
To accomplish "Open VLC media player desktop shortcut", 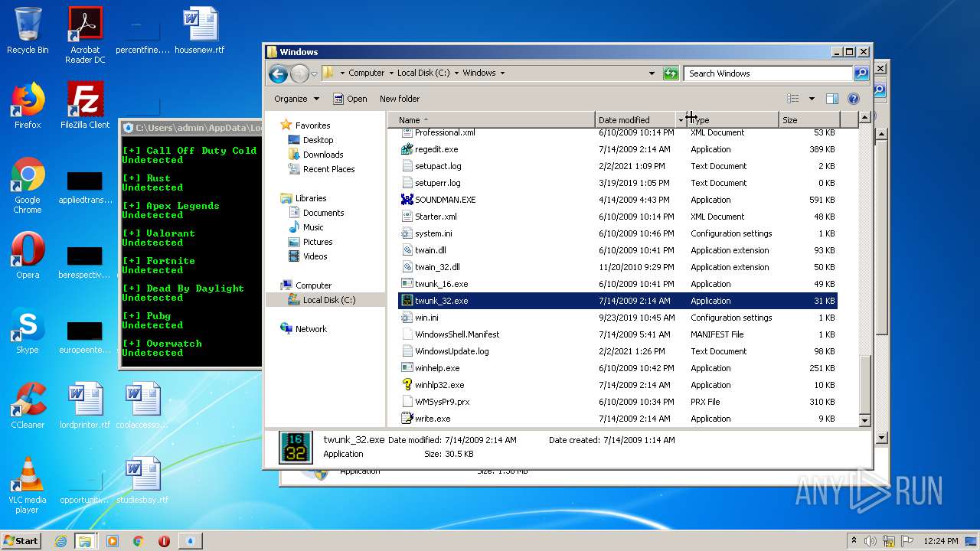I will (28, 485).
